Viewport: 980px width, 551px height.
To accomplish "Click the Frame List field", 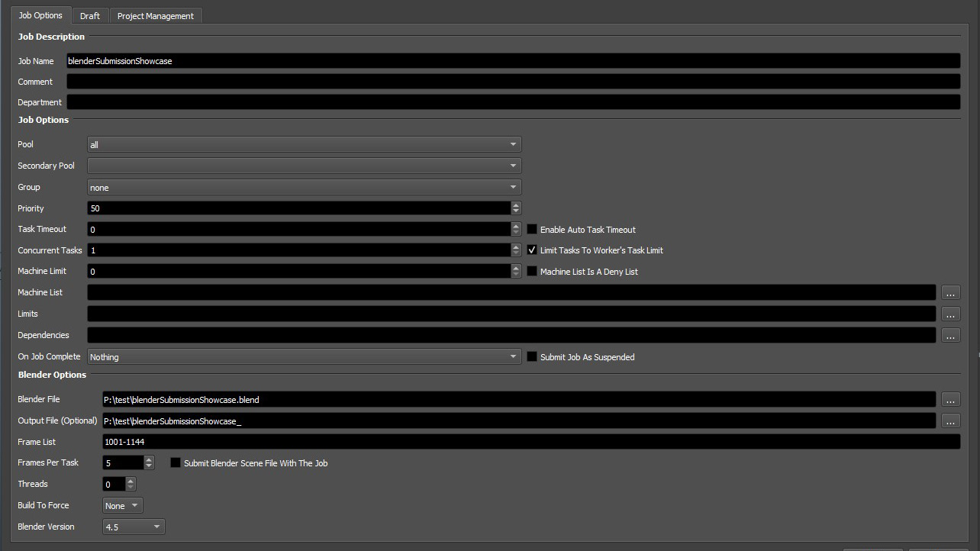I will click(531, 442).
